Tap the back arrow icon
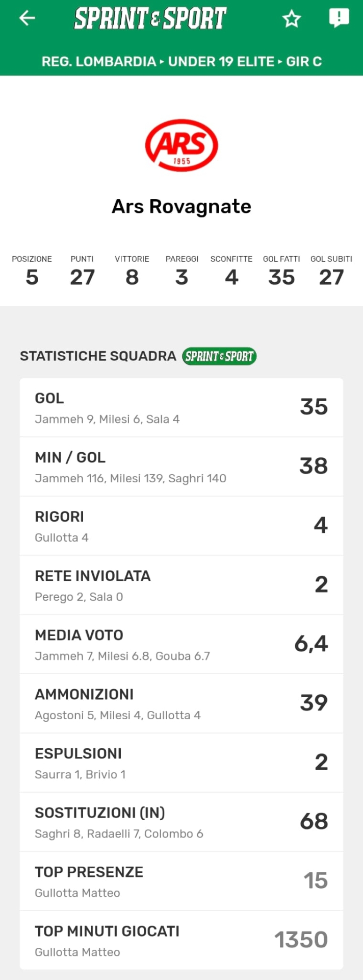 [27, 18]
